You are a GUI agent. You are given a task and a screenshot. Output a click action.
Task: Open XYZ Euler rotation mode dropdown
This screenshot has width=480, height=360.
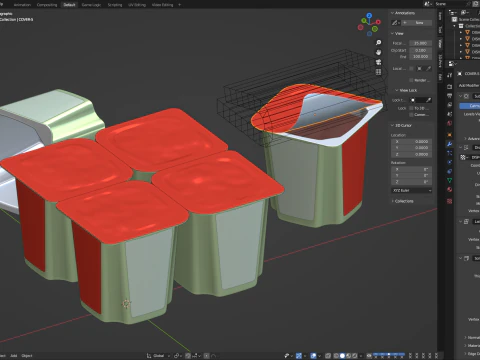412,190
